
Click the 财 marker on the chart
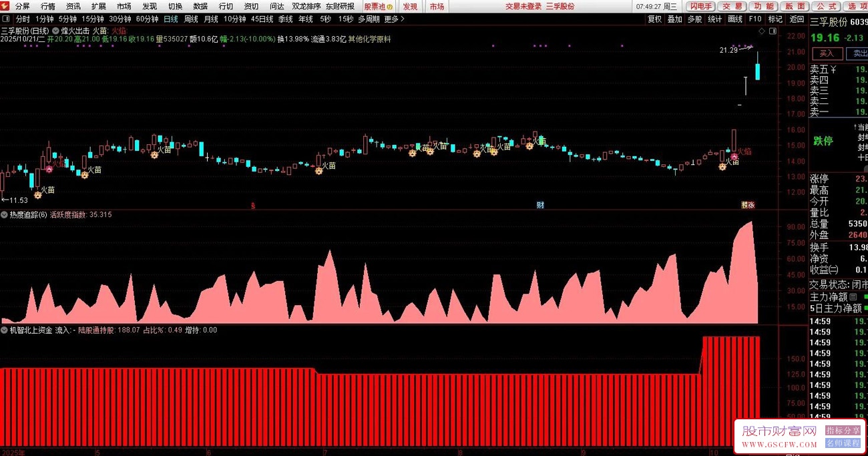pyautogui.click(x=540, y=205)
